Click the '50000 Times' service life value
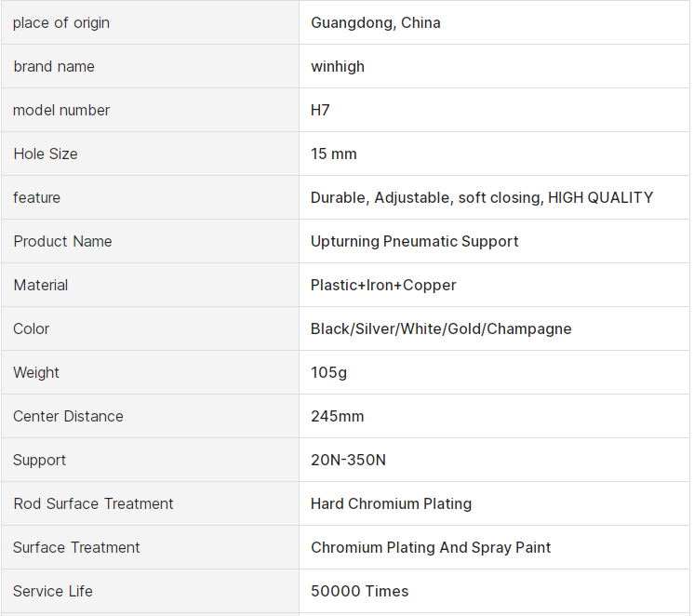 point(359,591)
